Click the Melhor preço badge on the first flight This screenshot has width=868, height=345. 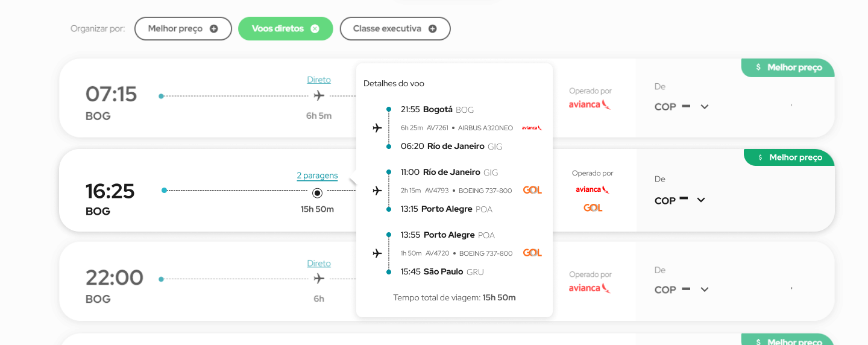[788, 68]
